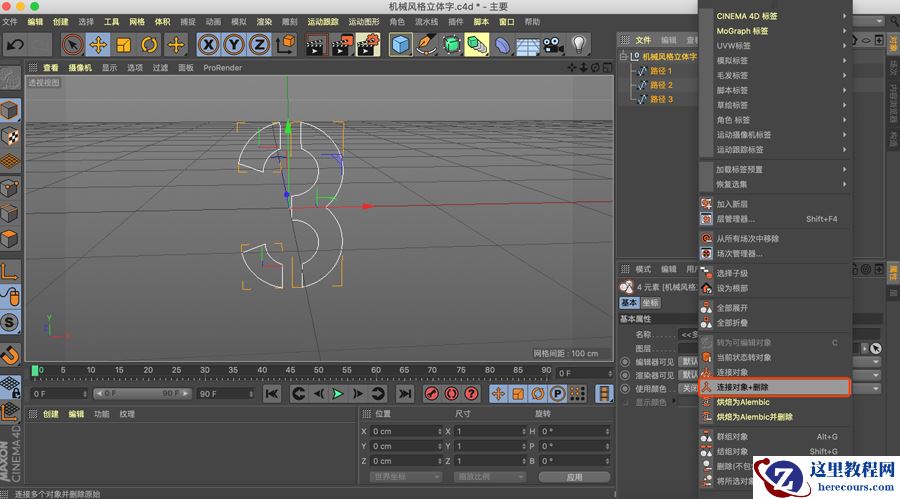
Task: Expand 恢复选集 submenu
Action: tap(774, 184)
